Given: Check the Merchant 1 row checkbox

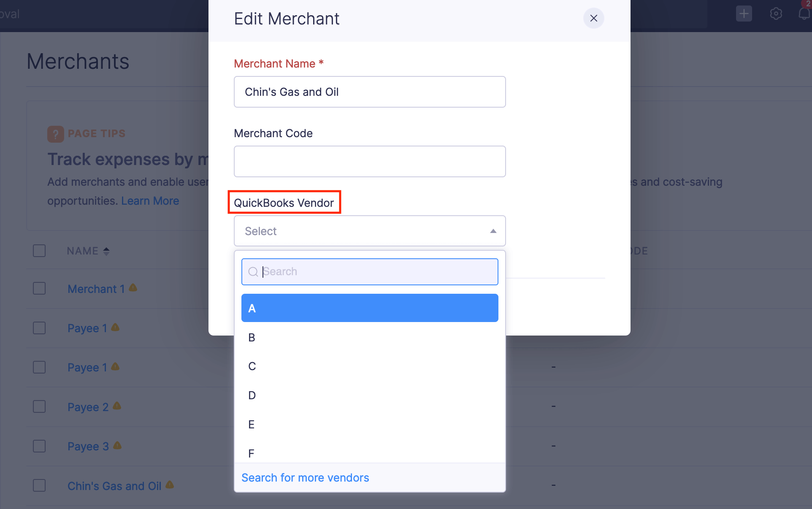Looking at the screenshot, I should (39, 289).
